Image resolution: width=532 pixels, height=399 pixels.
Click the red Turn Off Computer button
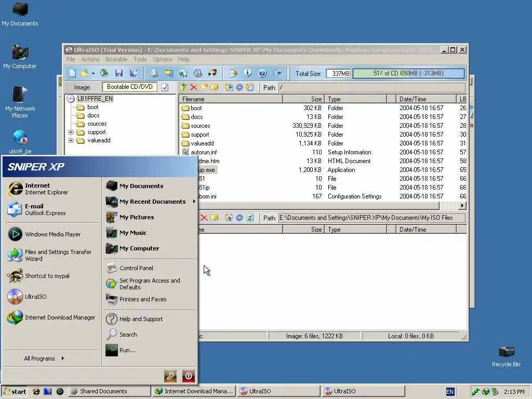pos(189,376)
